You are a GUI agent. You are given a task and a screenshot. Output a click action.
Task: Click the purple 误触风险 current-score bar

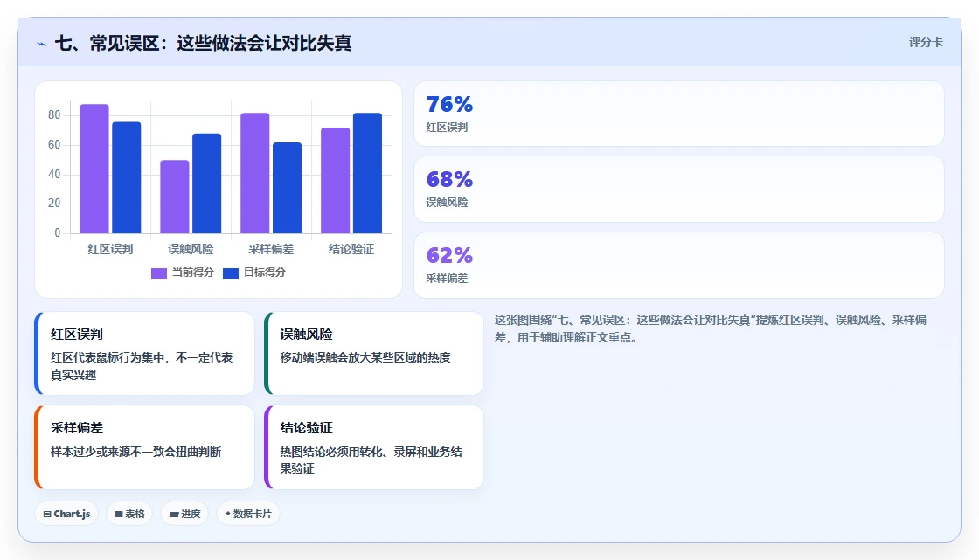pos(174,197)
